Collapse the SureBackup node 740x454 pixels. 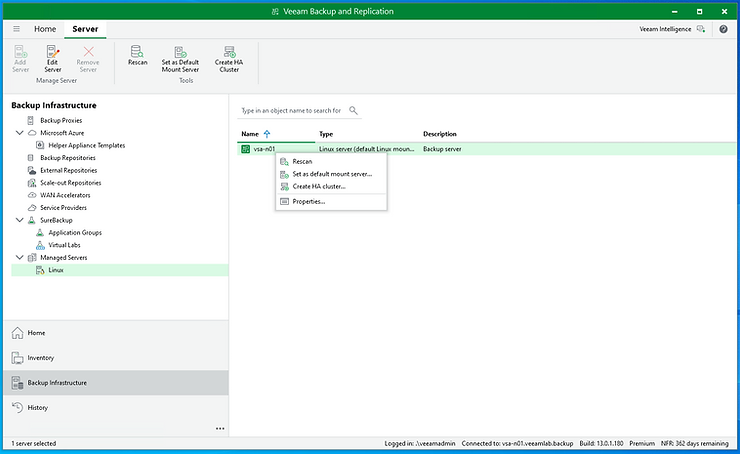[19, 220]
